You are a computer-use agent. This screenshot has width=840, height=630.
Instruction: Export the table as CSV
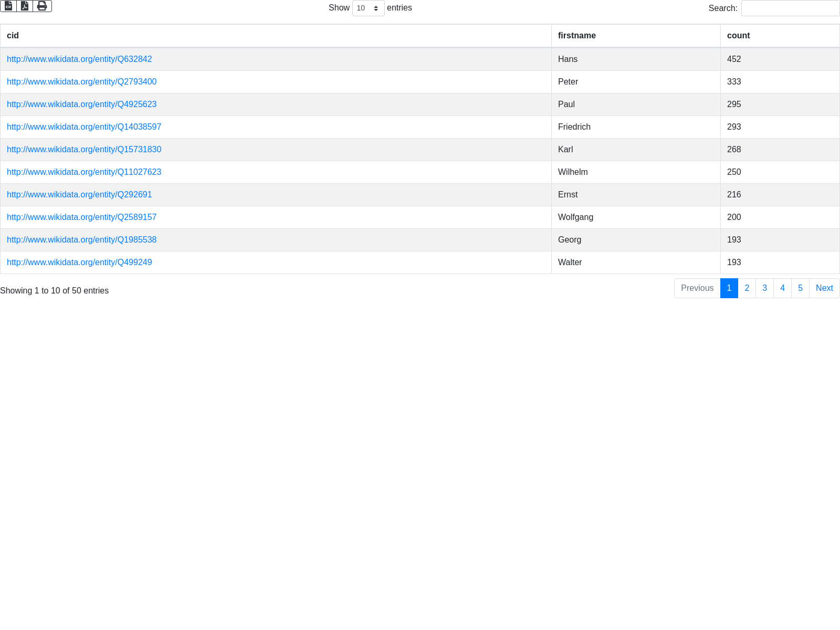click(8, 6)
